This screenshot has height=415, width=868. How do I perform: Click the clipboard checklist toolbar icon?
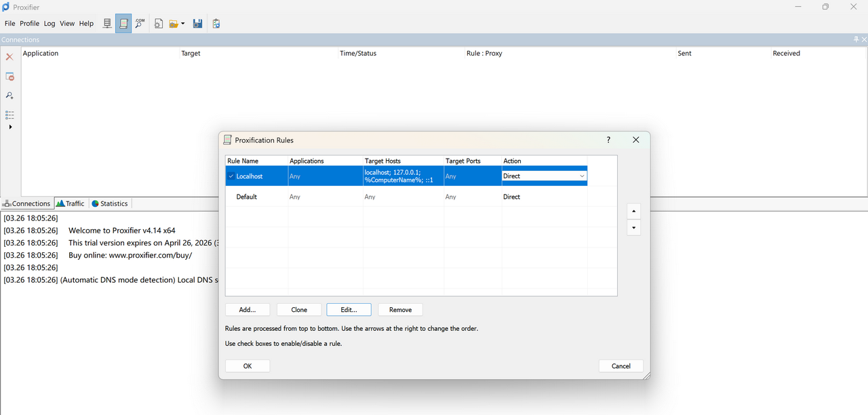216,24
